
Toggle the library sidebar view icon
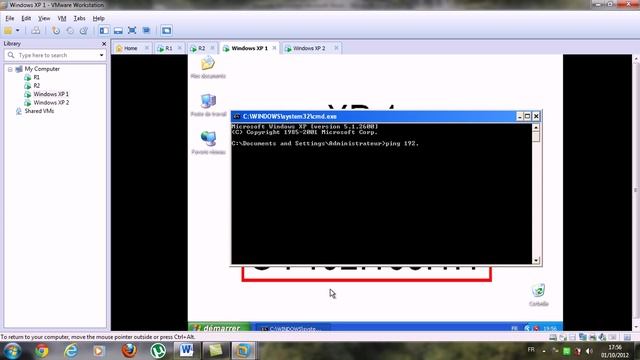tap(104, 31)
